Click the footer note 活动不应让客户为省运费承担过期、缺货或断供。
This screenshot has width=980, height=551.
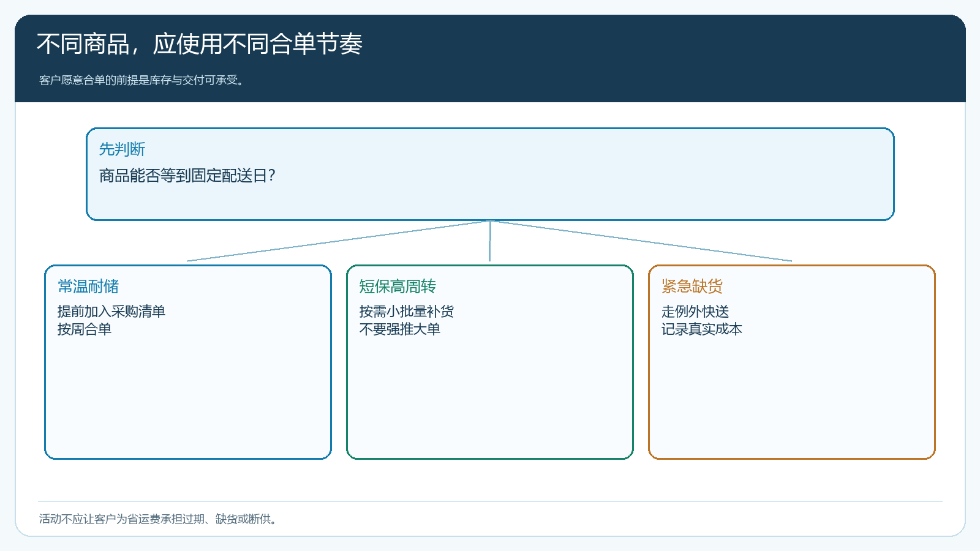tap(159, 519)
